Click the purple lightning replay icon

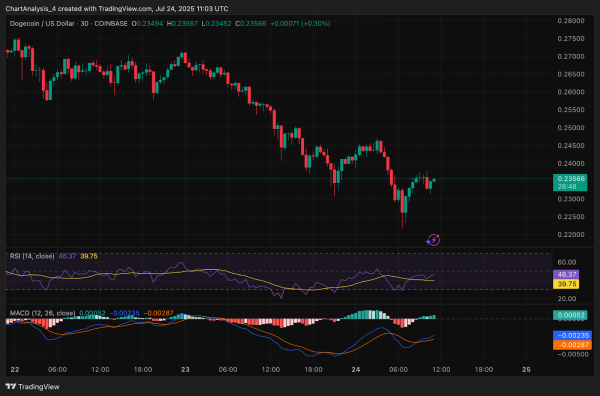(x=433, y=240)
